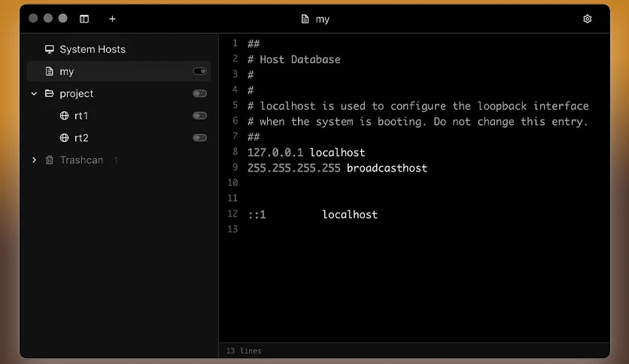
Task: Add a new hosts entry with plus
Action: tap(112, 19)
